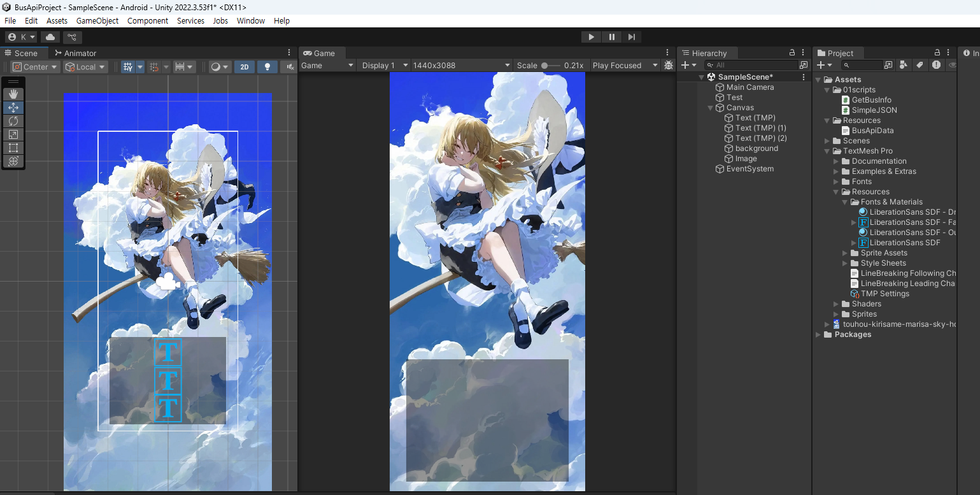The width and height of the screenshot is (980, 495).
Task: Select the Rotate tool
Action: tap(13, 121)
